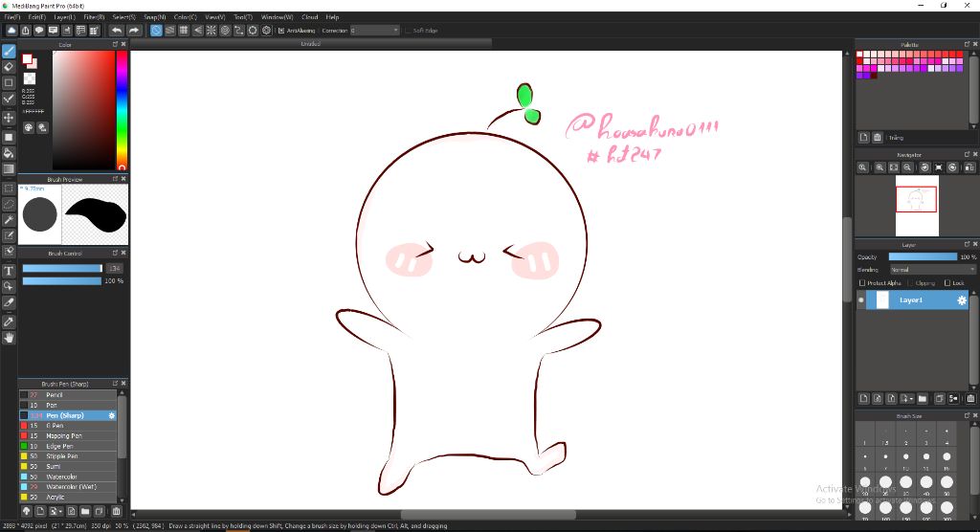Enable the grid snap icon
The height and width of the screenshot is (532, 980).
(x=184, y=30)
